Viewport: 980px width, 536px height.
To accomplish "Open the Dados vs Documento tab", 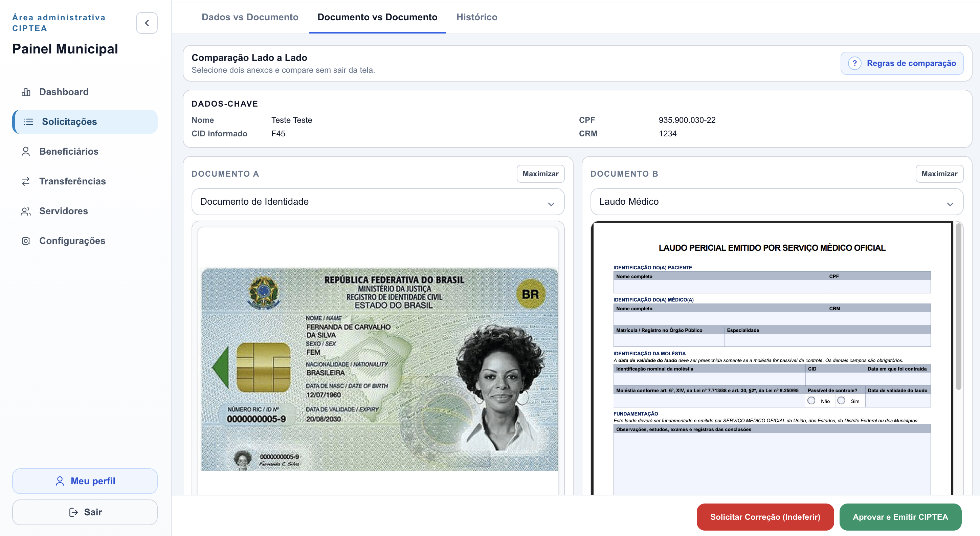I will [250, 17].
